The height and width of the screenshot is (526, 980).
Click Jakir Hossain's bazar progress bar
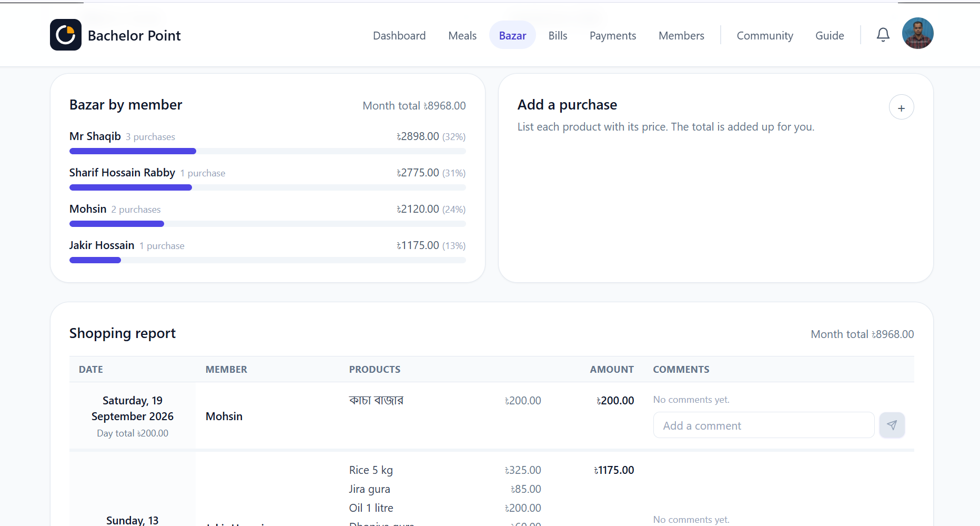pyautogui.click(x=268, y=260)
